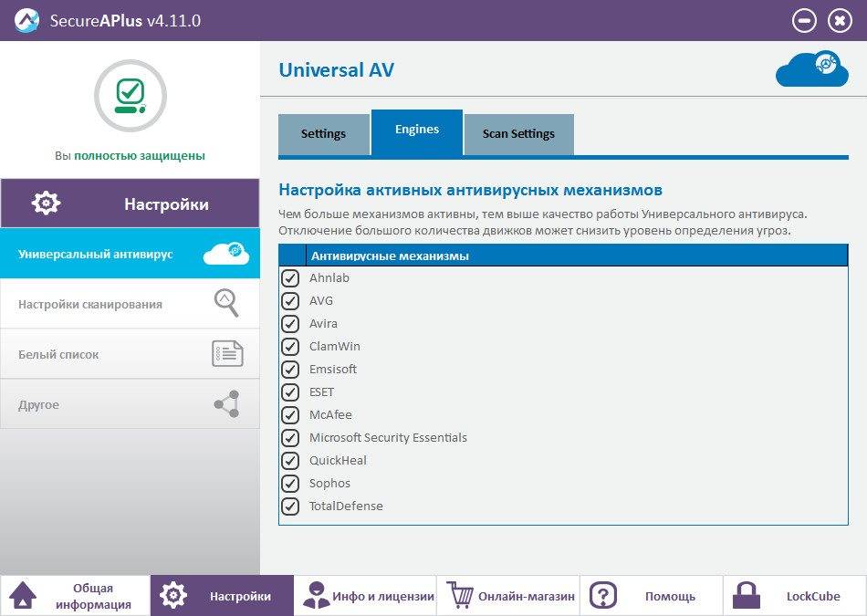Image resolution: width=867 pixels, height=616 pixels.
Task: Click the TotalDefense engine name
Action: point(346,506)
